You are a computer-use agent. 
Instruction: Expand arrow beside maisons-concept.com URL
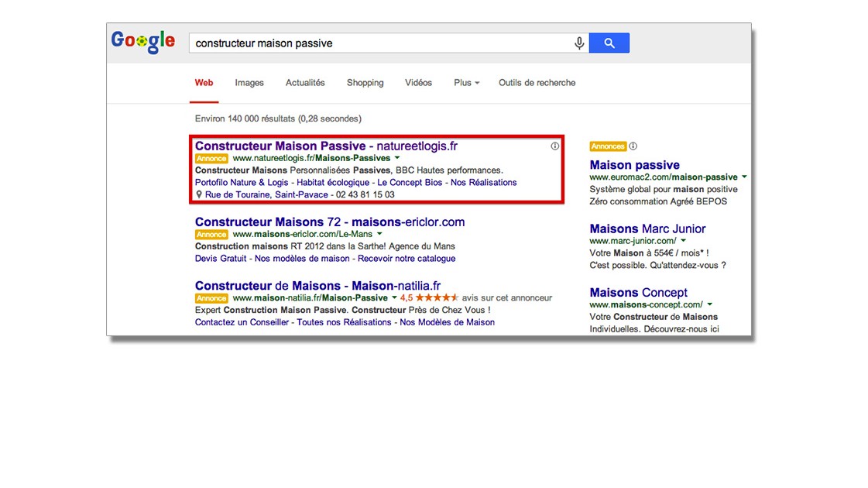coord(710,304)
